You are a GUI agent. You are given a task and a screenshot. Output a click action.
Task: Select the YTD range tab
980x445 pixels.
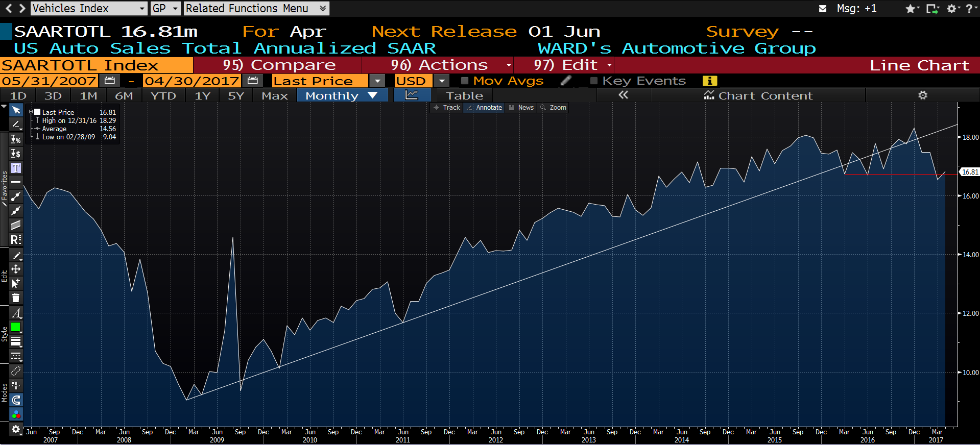[163, 95]
